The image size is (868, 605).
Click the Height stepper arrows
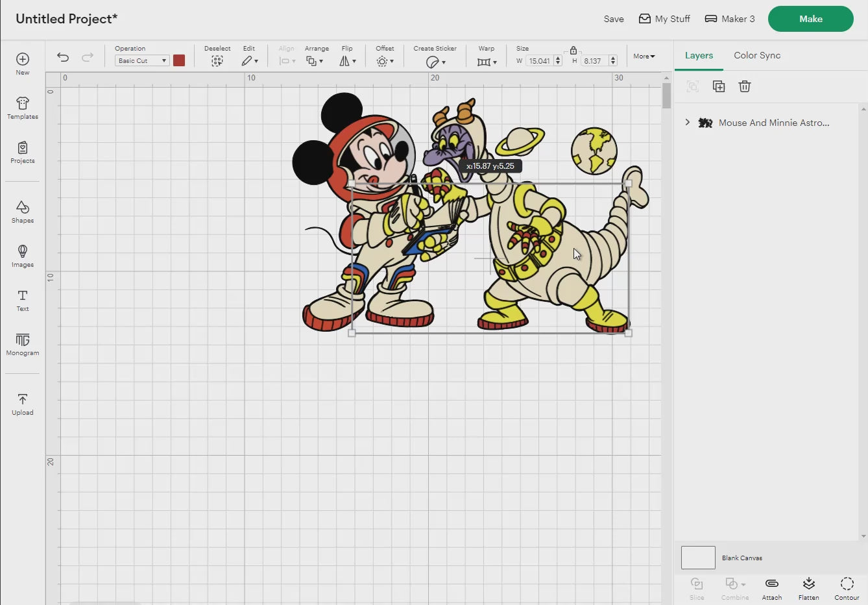[x=613, y=61]
